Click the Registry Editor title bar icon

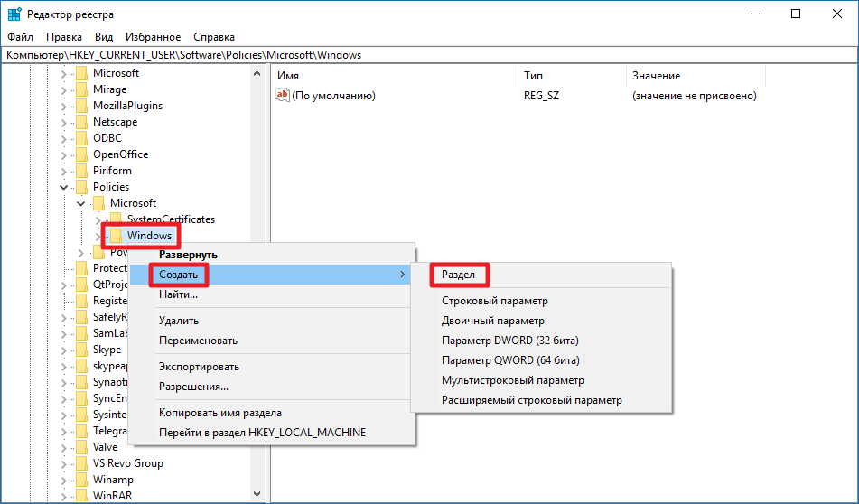pyautogui.click(x=14, y=14)
